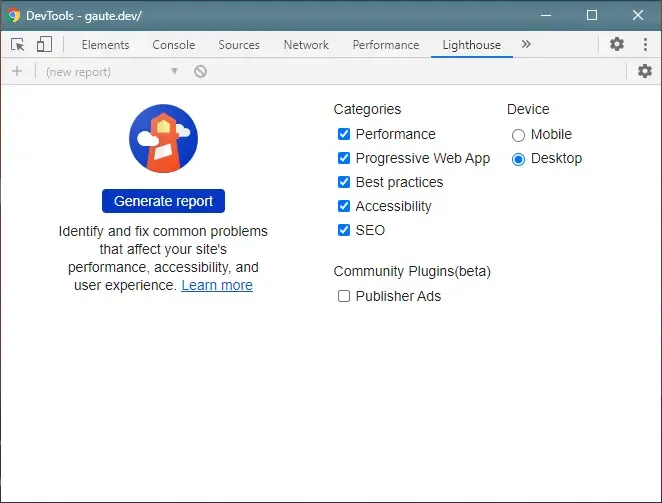Uncheck the Progressive Web App checkbox
Screen dimensions: 662x503
point(344,158)
